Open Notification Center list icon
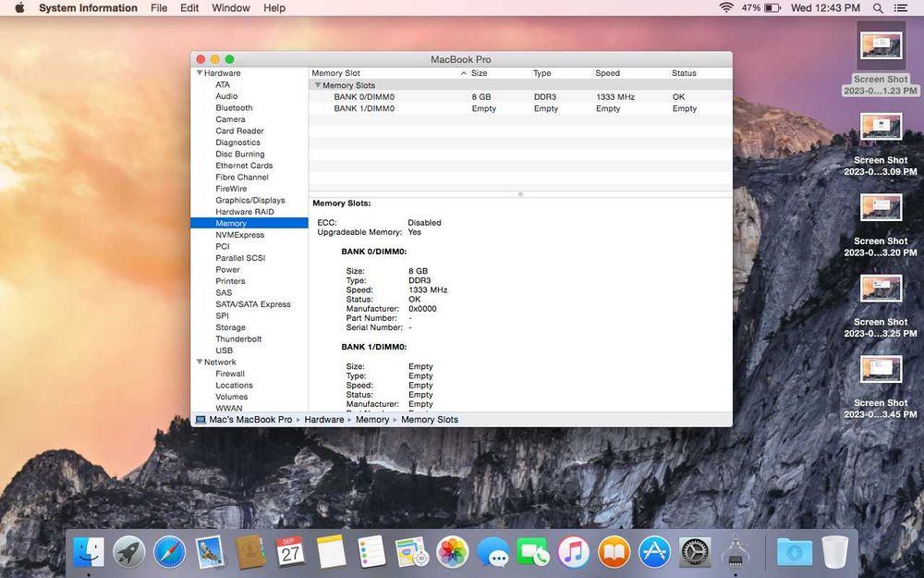Image resolution: width=924 pixels, height=578 pixels. click(901, 7)
